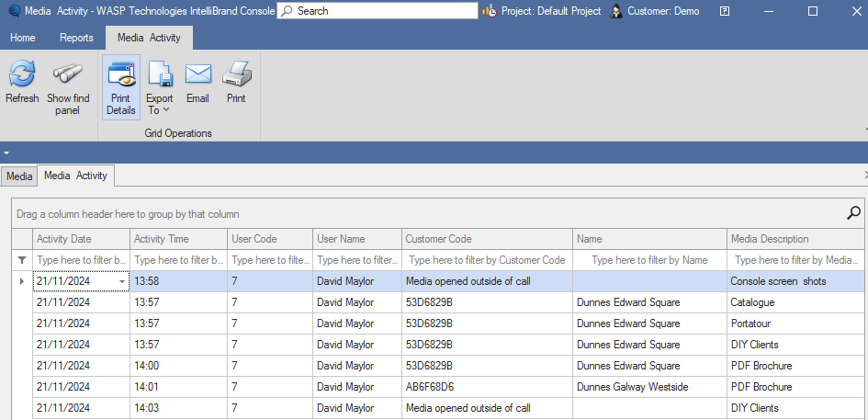Click the help icon in title bar
The width and height of the screenshot is (868, 420).
tap(725, 11)
